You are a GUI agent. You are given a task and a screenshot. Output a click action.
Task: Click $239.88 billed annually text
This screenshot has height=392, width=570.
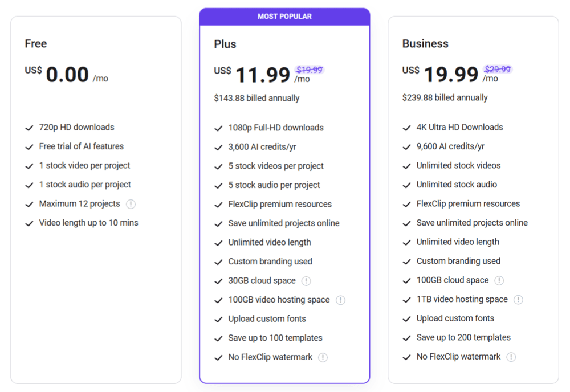445,97
